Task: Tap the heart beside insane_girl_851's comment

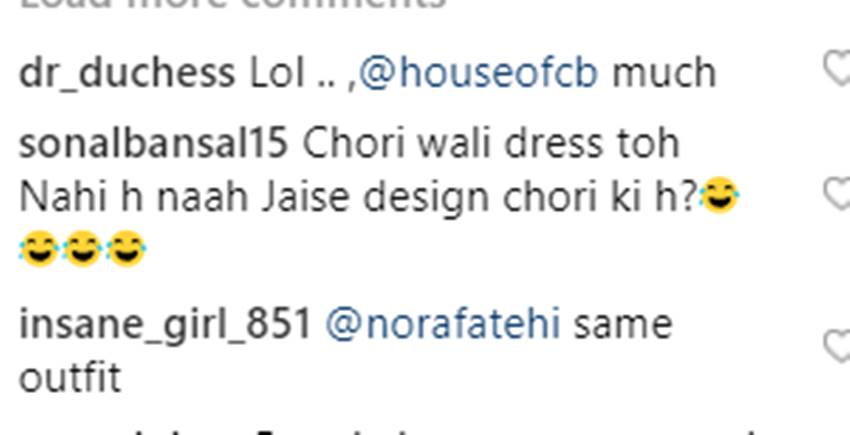Action: click(838, 347)
